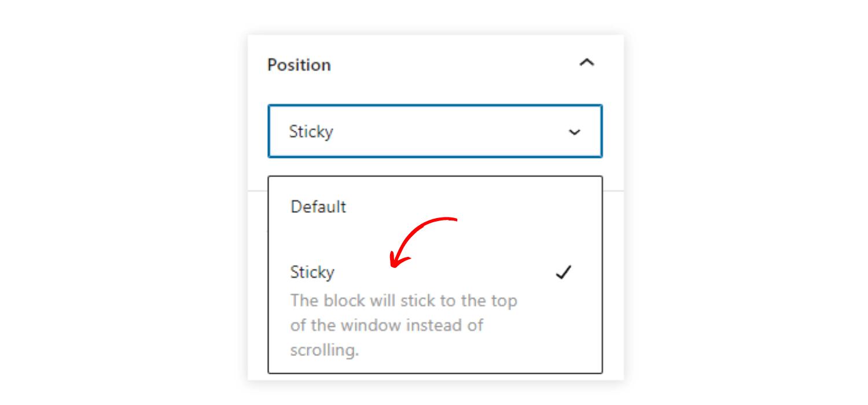Click the word 'window' in the description
Image resolution: width=868 pixels, height=405 pixels.
[x=364, y=325]
